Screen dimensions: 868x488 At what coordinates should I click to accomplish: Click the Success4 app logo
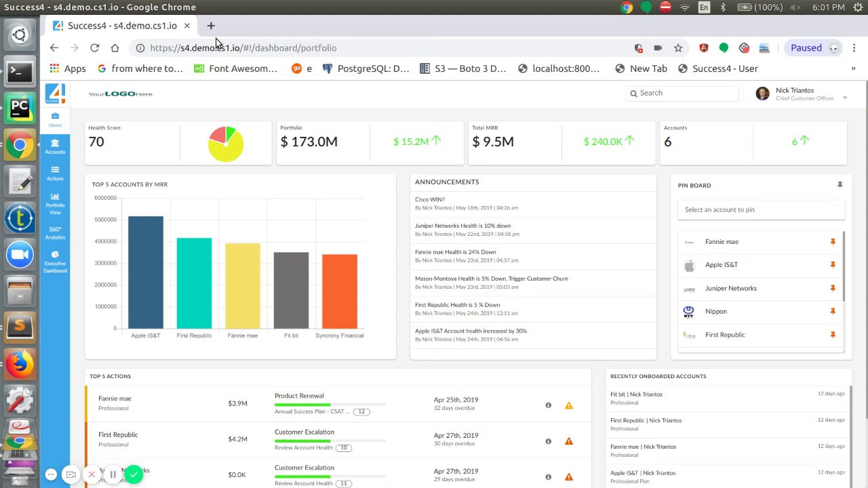(x=55, y=94)
